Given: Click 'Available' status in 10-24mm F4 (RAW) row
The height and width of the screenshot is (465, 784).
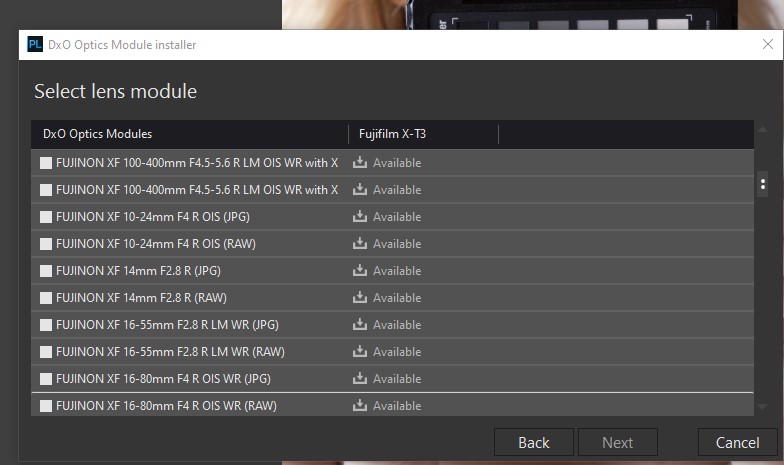Looking at the screenshot, I should (x=397, y=244).
